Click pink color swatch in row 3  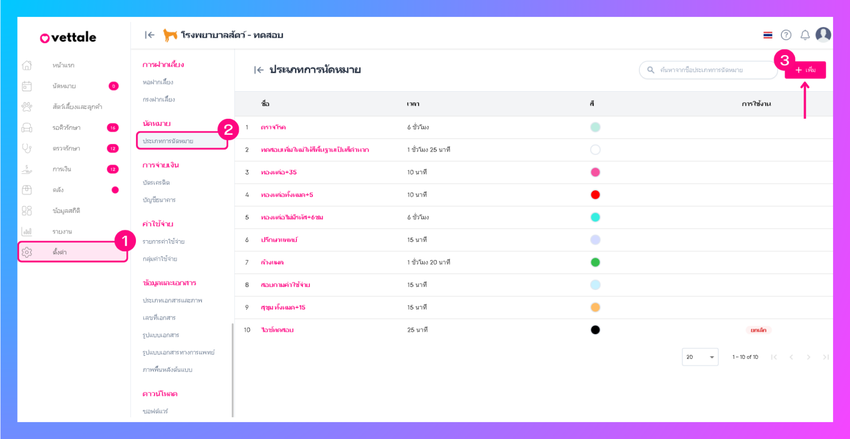pos(595,172)
